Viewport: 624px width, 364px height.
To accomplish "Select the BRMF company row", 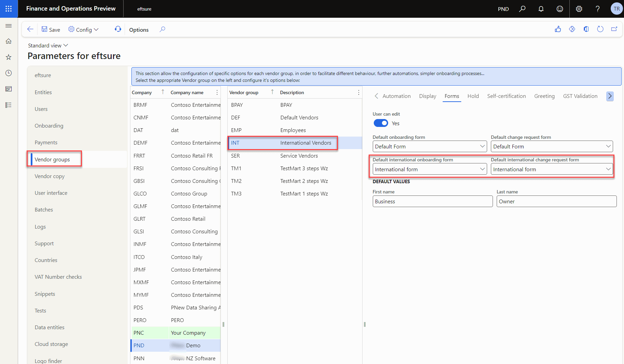I will click(x=176, y=105).
